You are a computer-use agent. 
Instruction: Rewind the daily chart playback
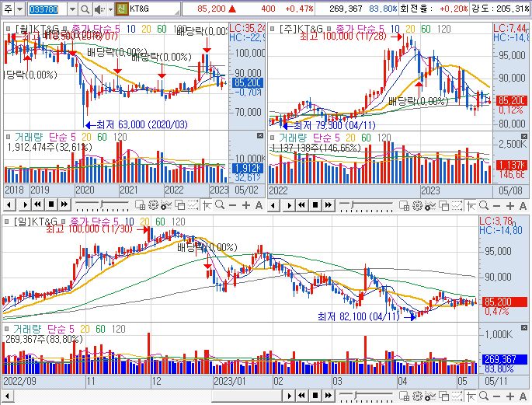click(x=301, y=396)
